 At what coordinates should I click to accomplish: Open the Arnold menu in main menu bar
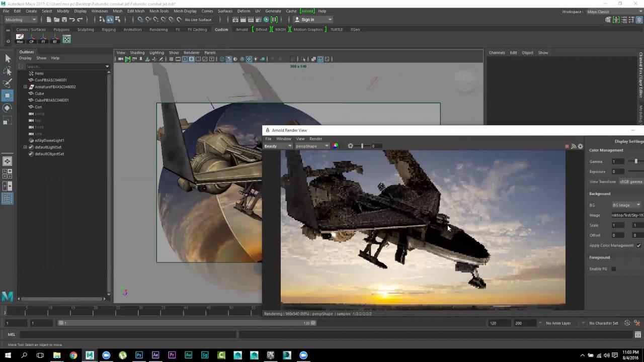pyautogui.click(x=307, y=11)
